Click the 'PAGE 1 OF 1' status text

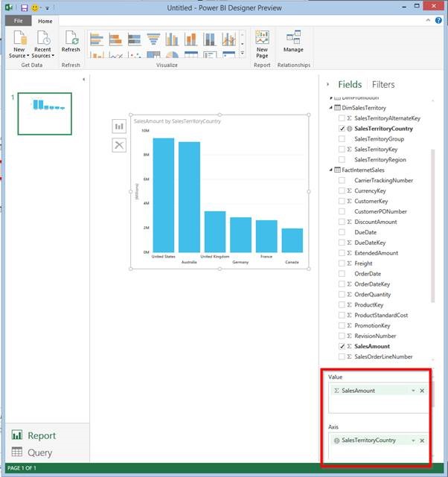pos(22,468)
